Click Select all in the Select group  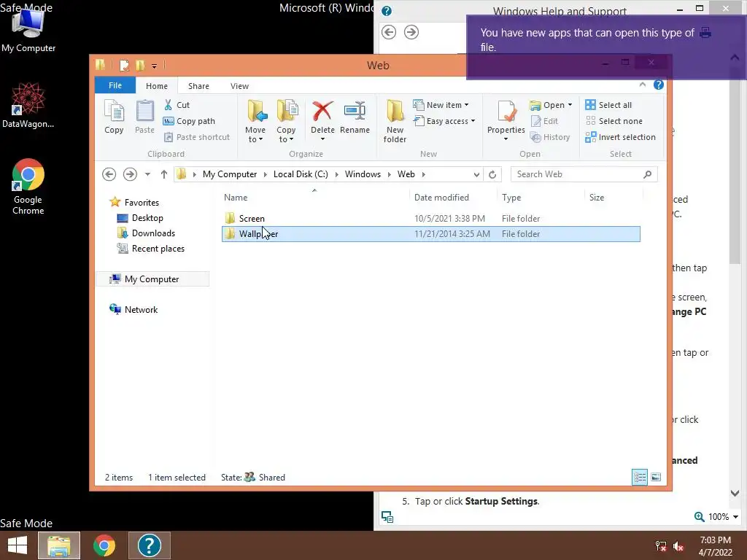click(608, 105)
